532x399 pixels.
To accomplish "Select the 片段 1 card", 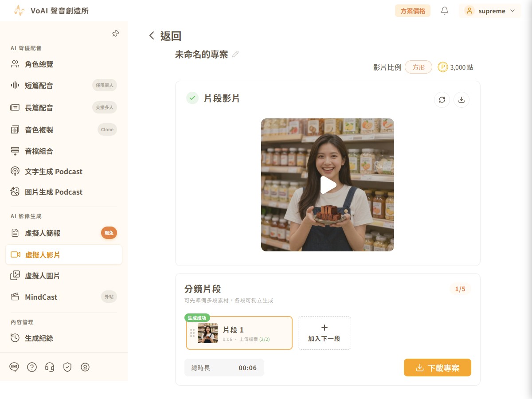I will tap(239, 333).
